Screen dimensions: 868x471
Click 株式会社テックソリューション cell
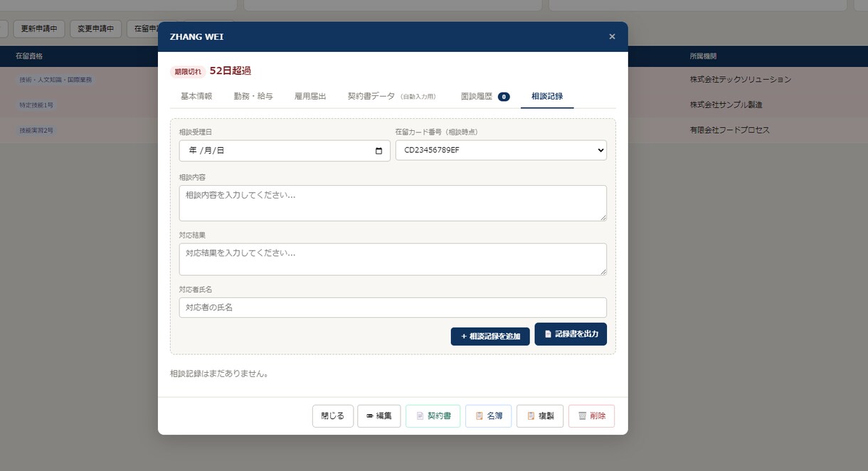click(x=740, y=80)
